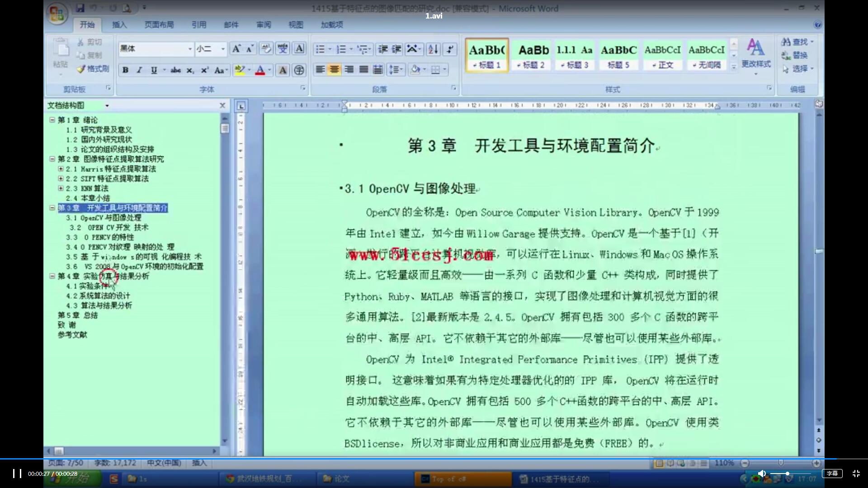Click the Decrease Indent icon
This screenshot has height=488, width=868.
pyautogui.click(x=383, y=49)
